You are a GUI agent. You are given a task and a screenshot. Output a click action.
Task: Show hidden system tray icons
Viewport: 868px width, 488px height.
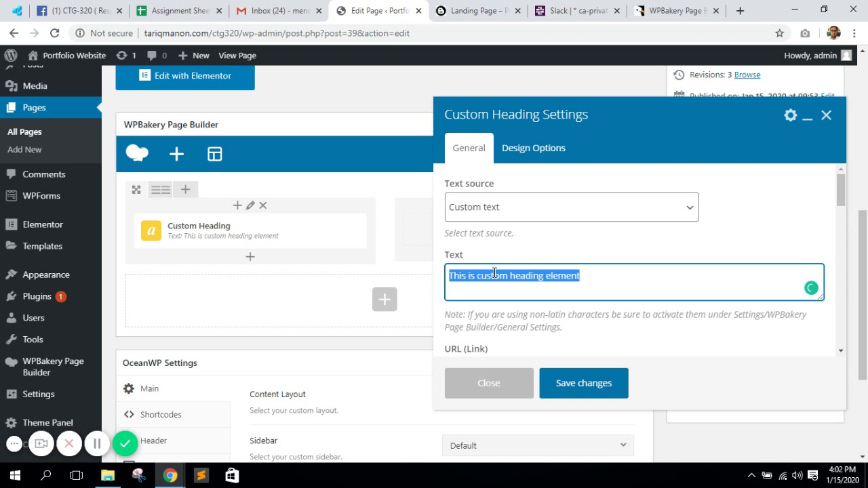[x=751, y=475]
